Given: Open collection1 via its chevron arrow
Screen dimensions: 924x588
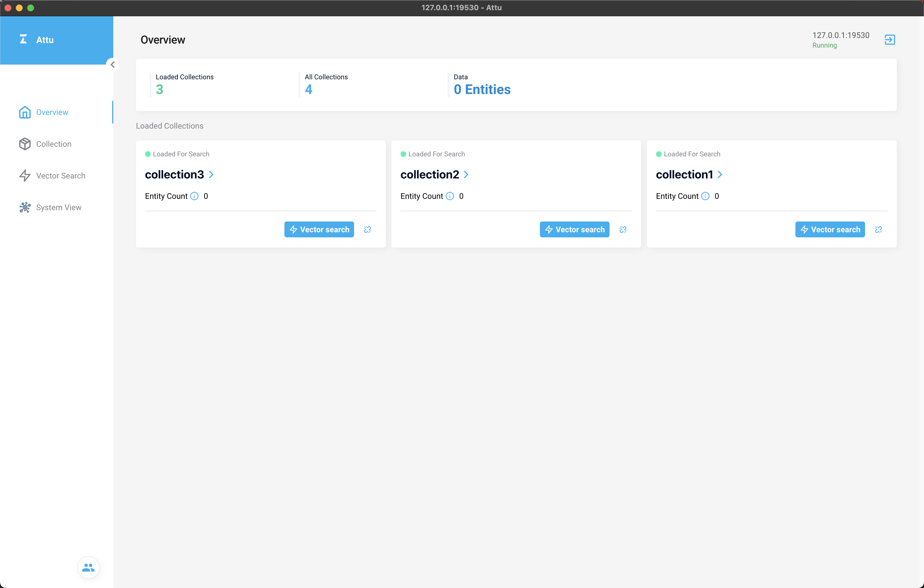Looking at the screenshot, I should [720, 175].
